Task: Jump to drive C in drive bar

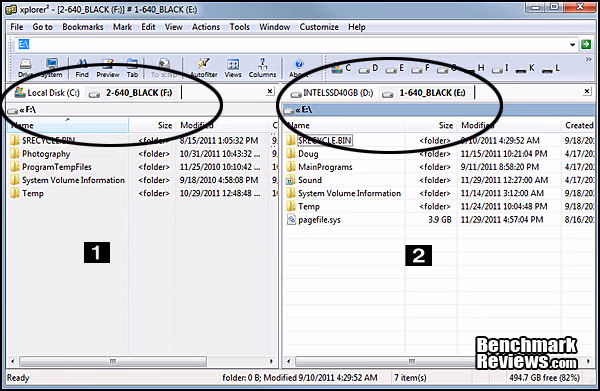Action: pos(341,68)
